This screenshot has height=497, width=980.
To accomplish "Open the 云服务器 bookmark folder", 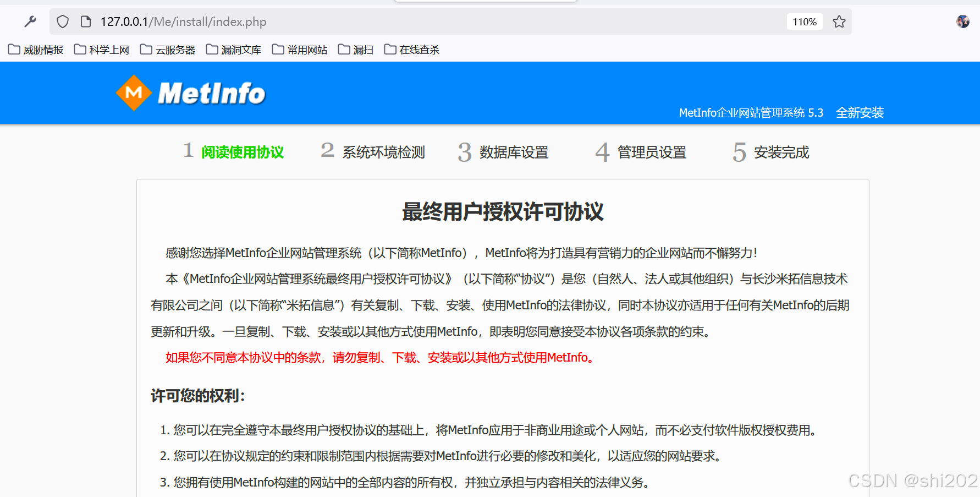I will click(x=168, y=50).
